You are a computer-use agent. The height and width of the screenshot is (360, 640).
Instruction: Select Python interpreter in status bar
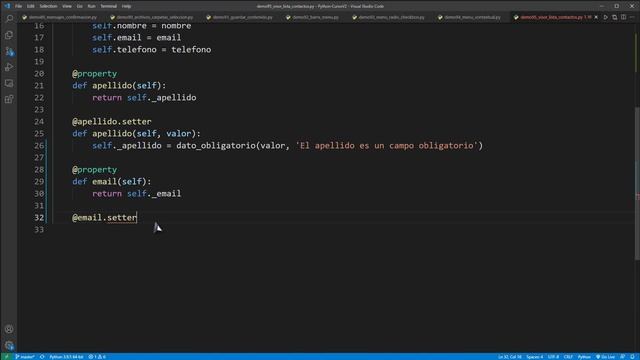[x=66, y=357]
